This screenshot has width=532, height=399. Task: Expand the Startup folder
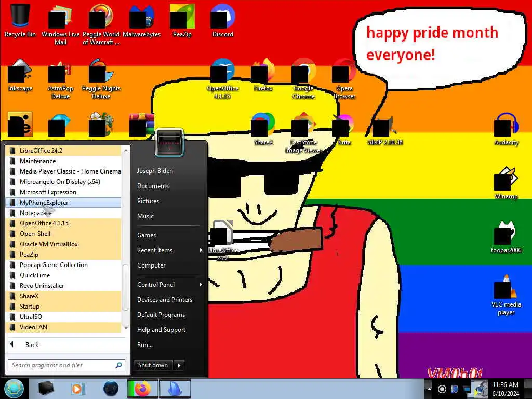[x=63, y=307]
